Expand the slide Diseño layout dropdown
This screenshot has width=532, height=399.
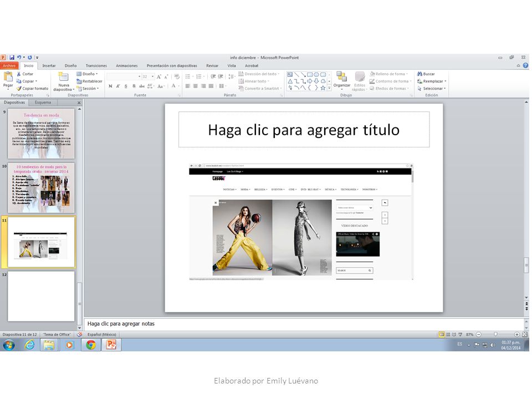tap(87, 74)
